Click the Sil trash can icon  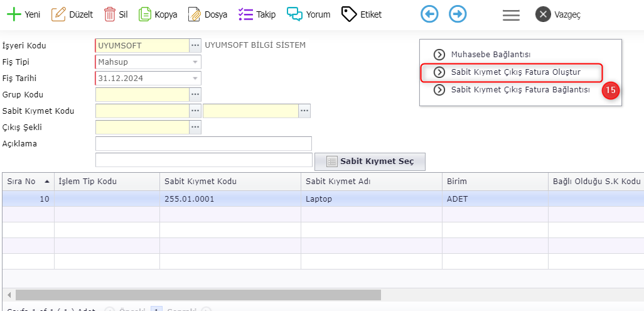coord(110,14)
